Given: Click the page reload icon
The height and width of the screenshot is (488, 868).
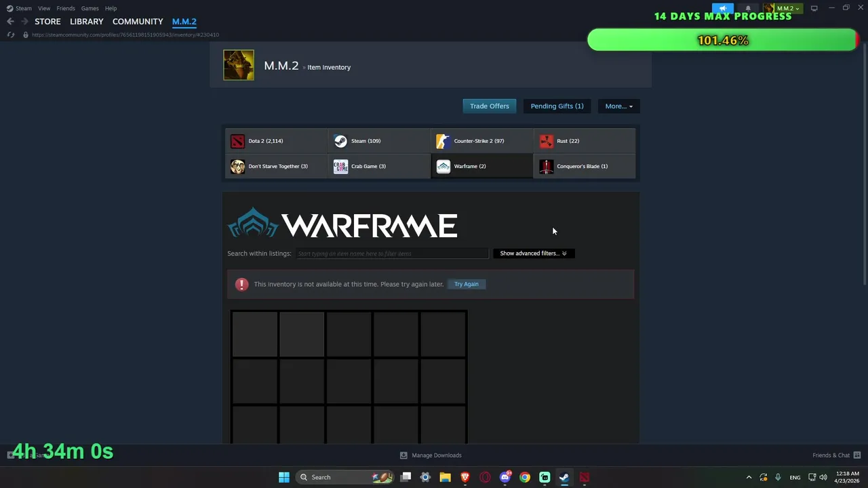Looking at the screenshot, I should point(11,35).
